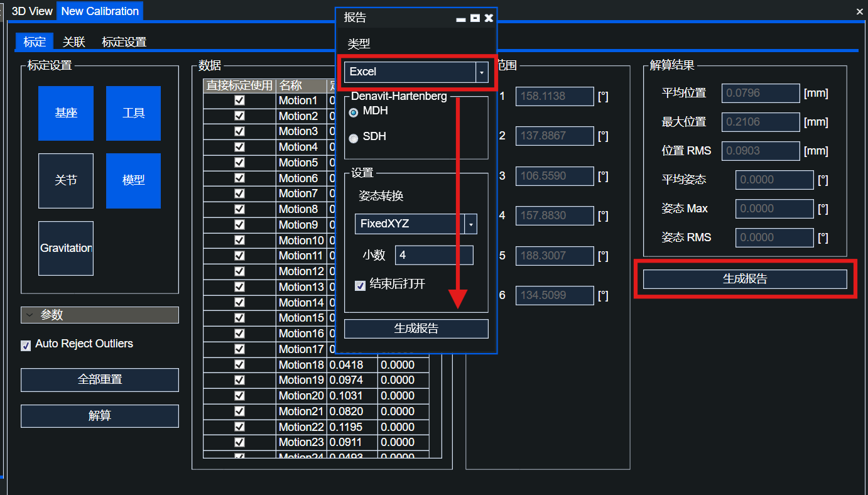The width and height of the screenshot is (868, 495).
Task: Select the 关节 calibration tile
Action: pyautogui.click(x=66, y=181)
